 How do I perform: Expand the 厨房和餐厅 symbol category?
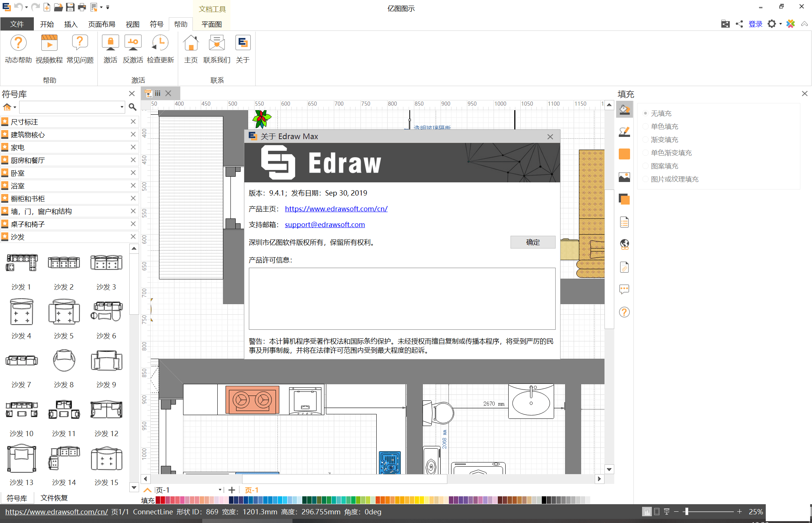click(x=69, y=160)
